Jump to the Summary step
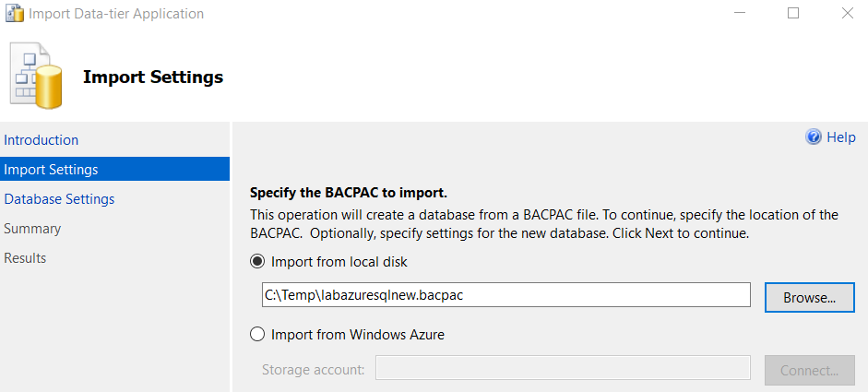Image resolution: width=868 pixels, height=392 pixels. point(32,229)
